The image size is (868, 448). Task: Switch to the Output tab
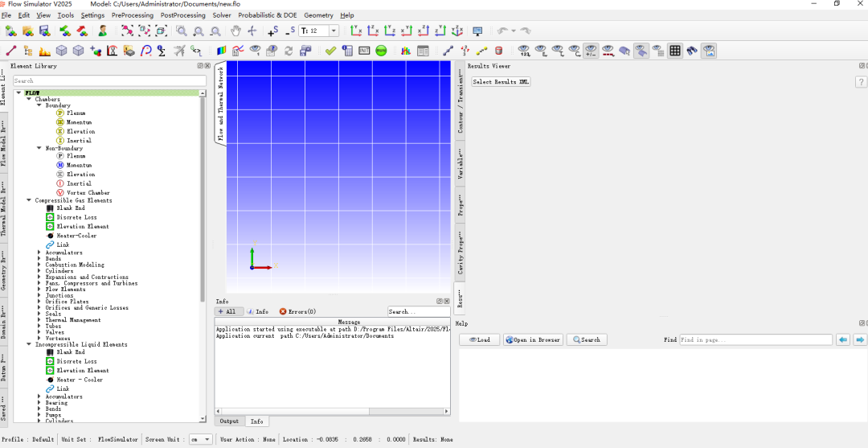point(229,421)
